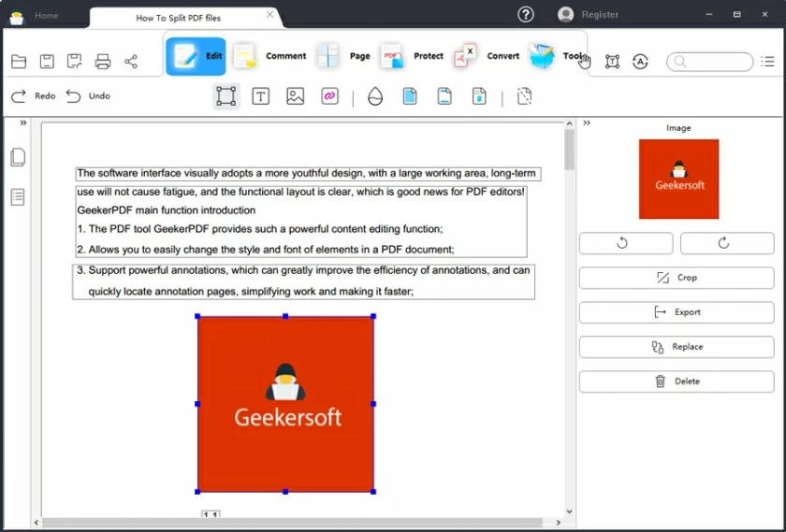This screenshot has height=532, width=786.
Task: Select the Edit ribbon tab
Action: click(x=196, y=56)
